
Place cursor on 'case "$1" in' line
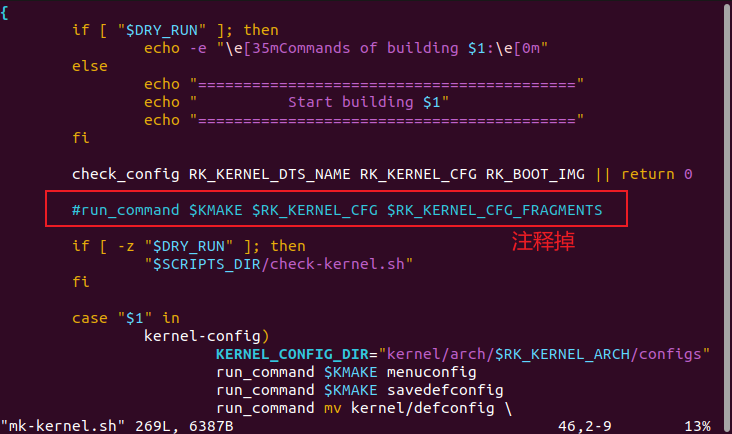pyautogui.click(x=125, y=318)
